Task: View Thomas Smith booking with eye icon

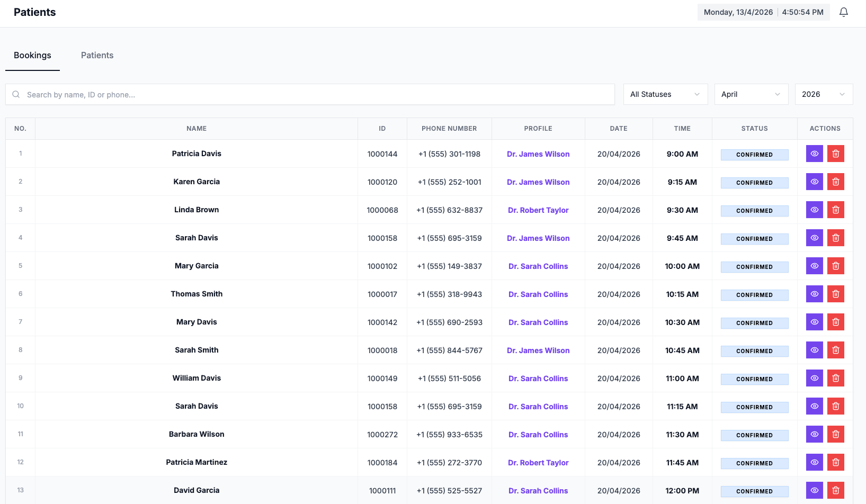Action: point(814,294)
